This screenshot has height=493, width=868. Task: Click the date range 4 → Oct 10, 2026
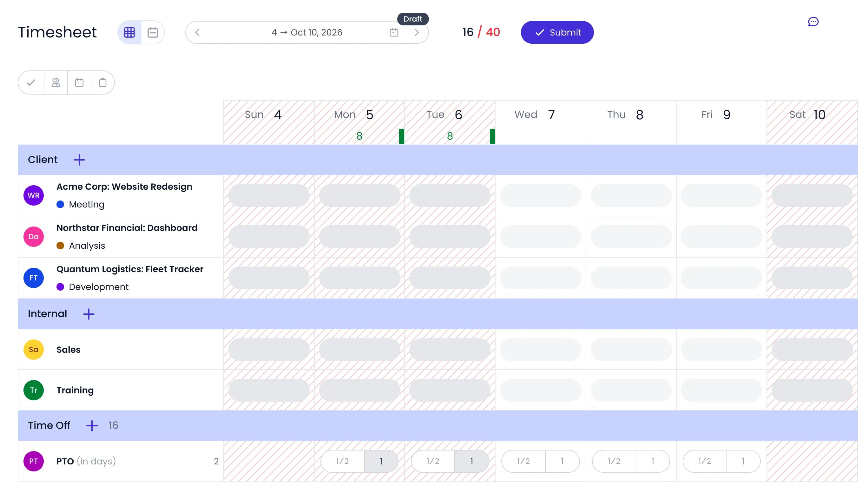click(x=307, y=32)
